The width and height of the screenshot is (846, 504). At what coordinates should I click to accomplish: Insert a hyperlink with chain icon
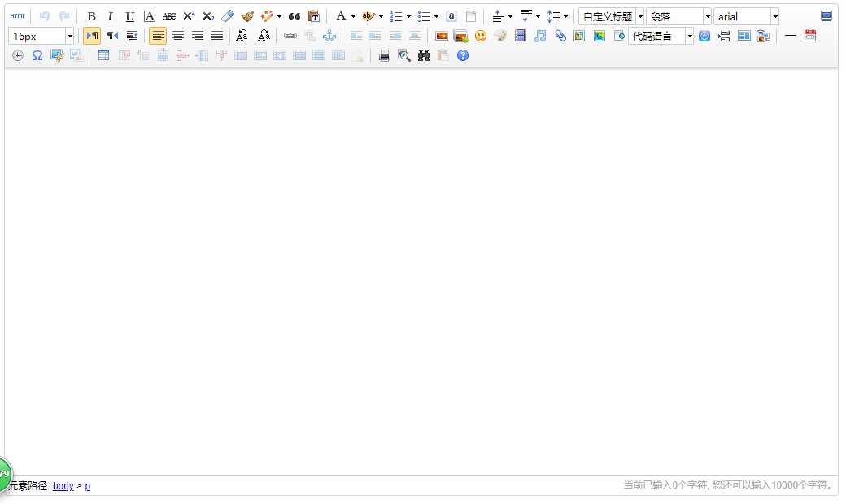[x=290, y=36]
